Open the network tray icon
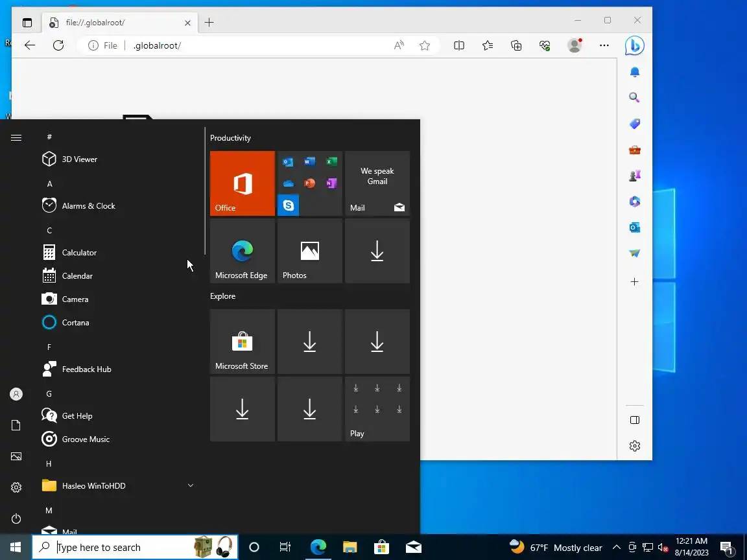 click(x=647, y=547)
